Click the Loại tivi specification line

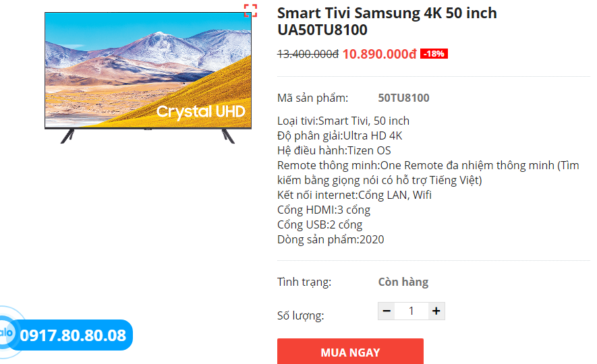pyautogui.click(x=343, y=121)
